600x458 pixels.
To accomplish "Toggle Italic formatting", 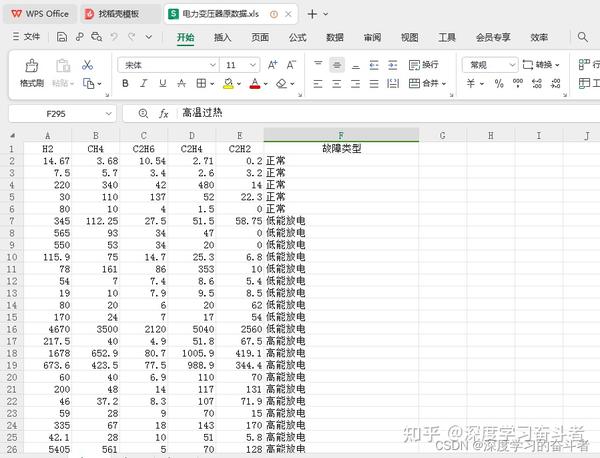I will pos(144,83).
